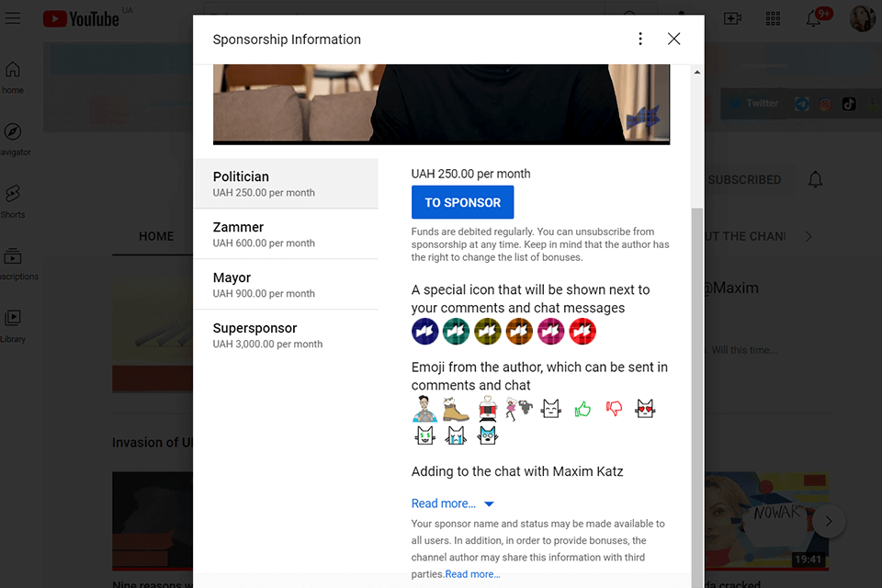Viewport: 882px width, 588px height.
Task: Click the green thumbs-up emoji
Action: tap(582, 409)
